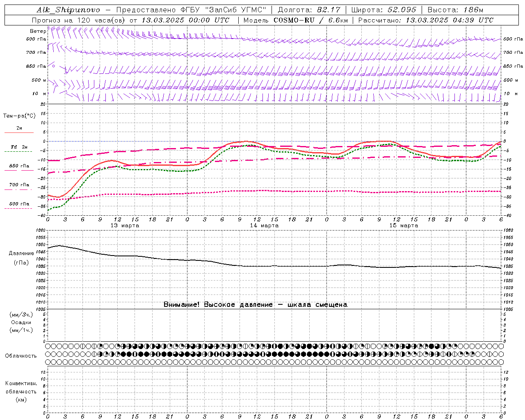
Task: Click the Td 2м legend label
Action: [19, 147]
